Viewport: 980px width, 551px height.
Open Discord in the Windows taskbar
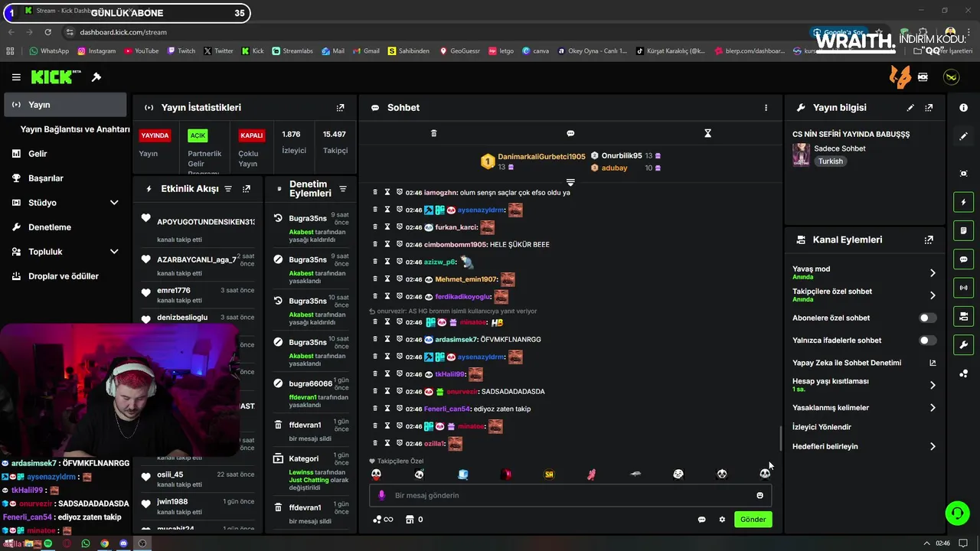[x=123, y=543]
